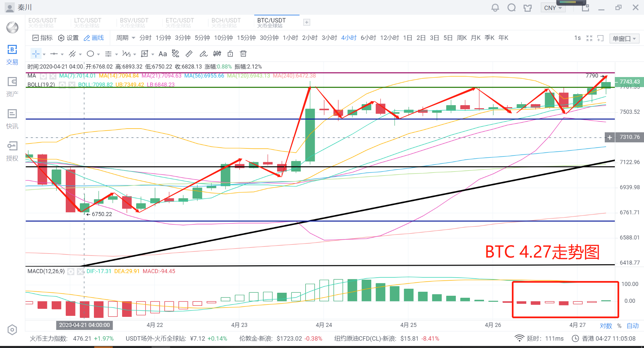Pick the ellipse shape drawing tool
Screen dimensions: 644x348
click(90, 54)
